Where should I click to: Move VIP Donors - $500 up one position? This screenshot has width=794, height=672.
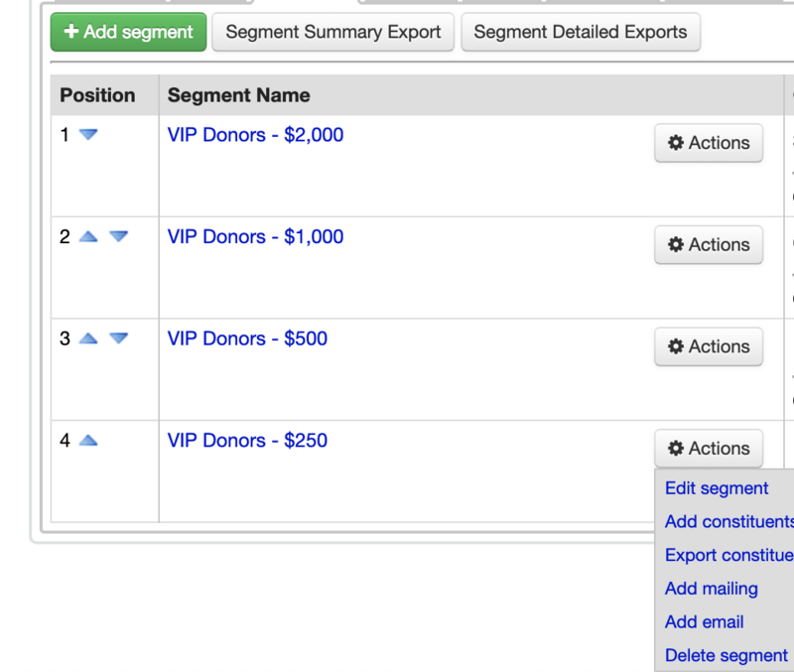tap(88, 338)
